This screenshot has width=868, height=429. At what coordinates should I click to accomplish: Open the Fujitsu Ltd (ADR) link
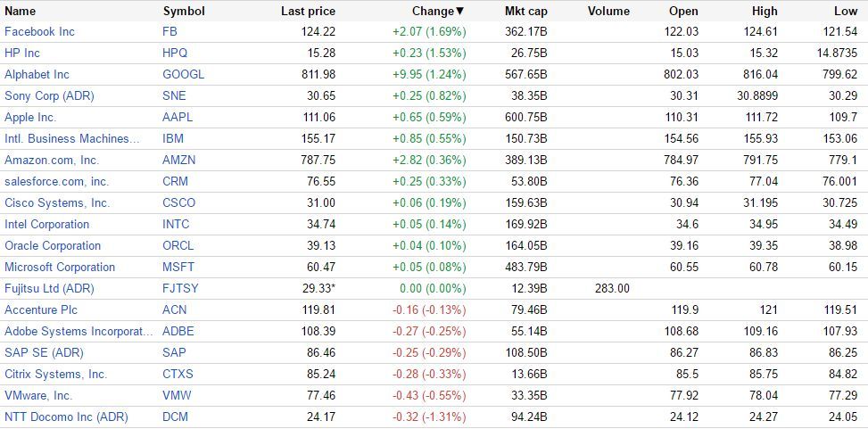click(x=49, y=288)
